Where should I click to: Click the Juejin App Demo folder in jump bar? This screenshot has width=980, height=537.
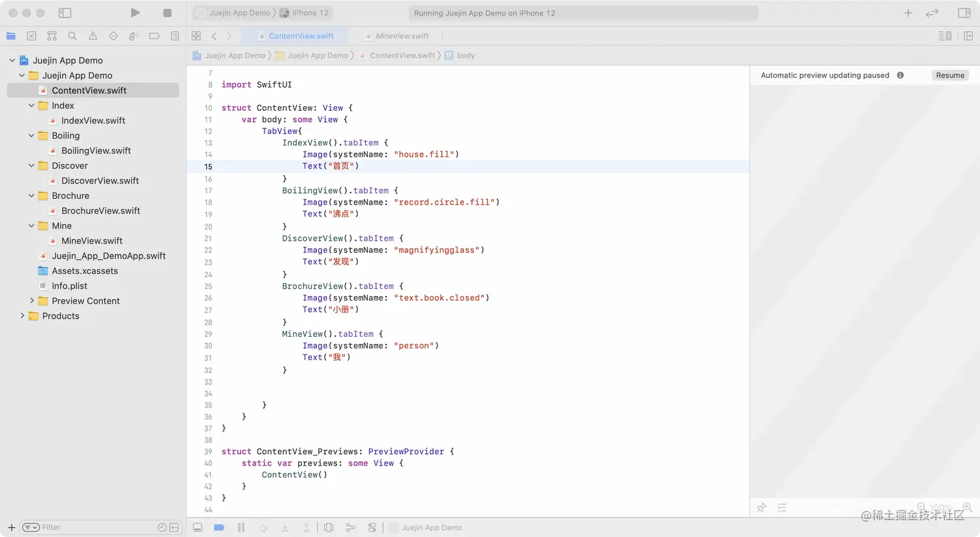coord(312,56)
